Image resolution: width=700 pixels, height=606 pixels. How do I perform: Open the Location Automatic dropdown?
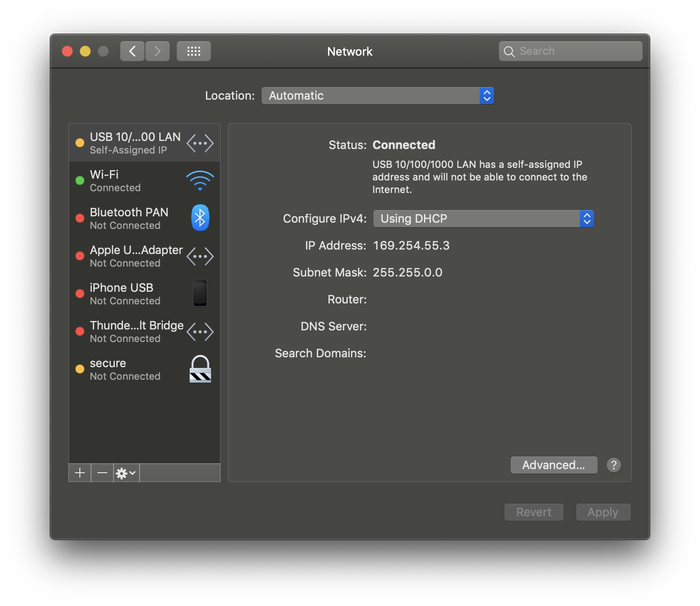pos(378,96)
